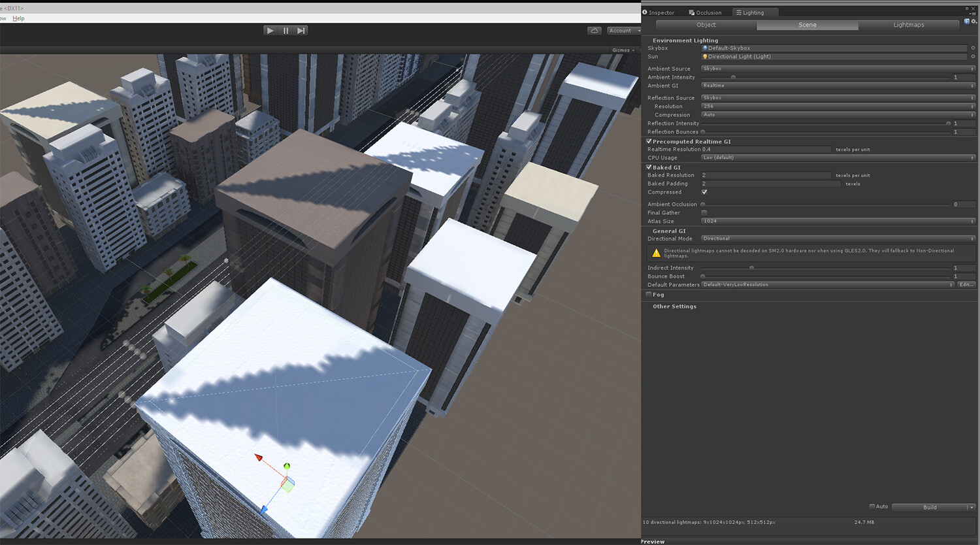Disable Precomputed Realtime GI checkbox
Image resolution: width=980 pixels, height=545 pixels.
649,142
